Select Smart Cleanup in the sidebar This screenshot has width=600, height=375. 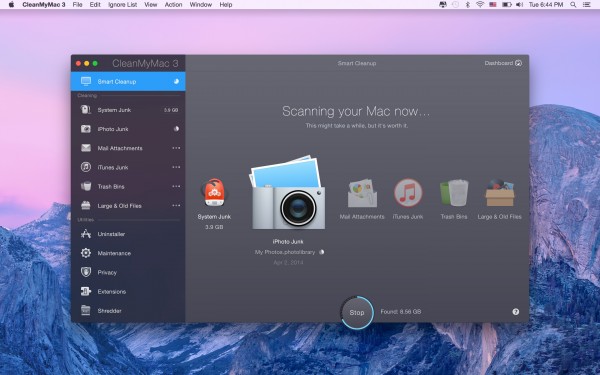pos(128,82)
